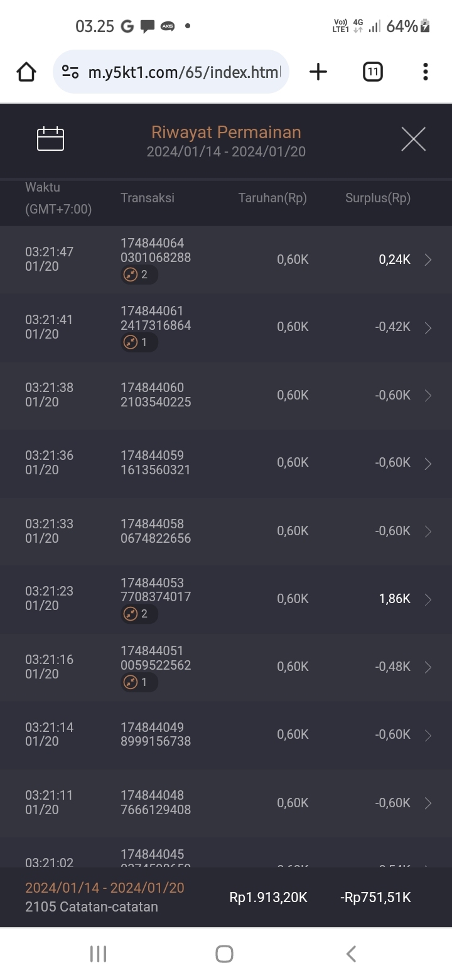Tap the browser home icon
This screenshot has height=980, width=452.
tap(26, 72)
